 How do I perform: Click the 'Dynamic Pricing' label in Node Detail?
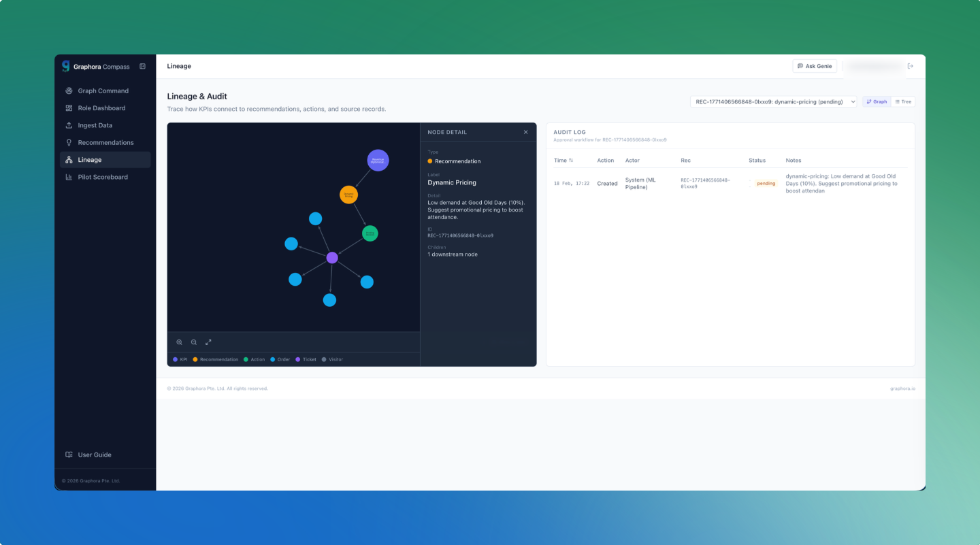452,182
